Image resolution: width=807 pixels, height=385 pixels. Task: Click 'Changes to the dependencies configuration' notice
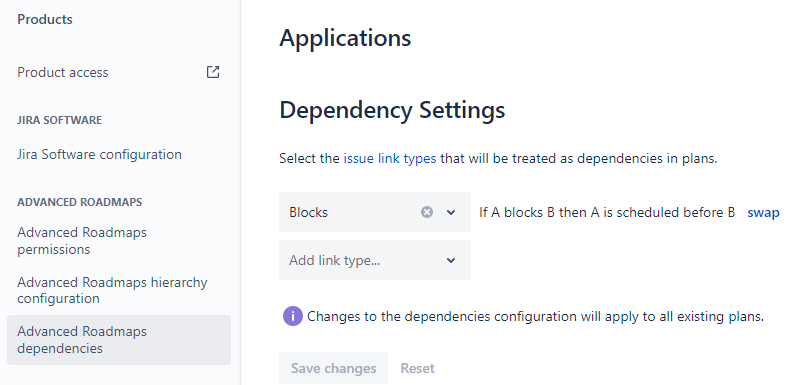point(535,316)
